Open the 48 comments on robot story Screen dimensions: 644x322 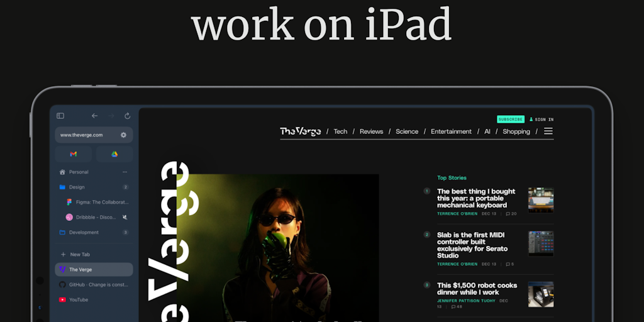tap(456, 306)
